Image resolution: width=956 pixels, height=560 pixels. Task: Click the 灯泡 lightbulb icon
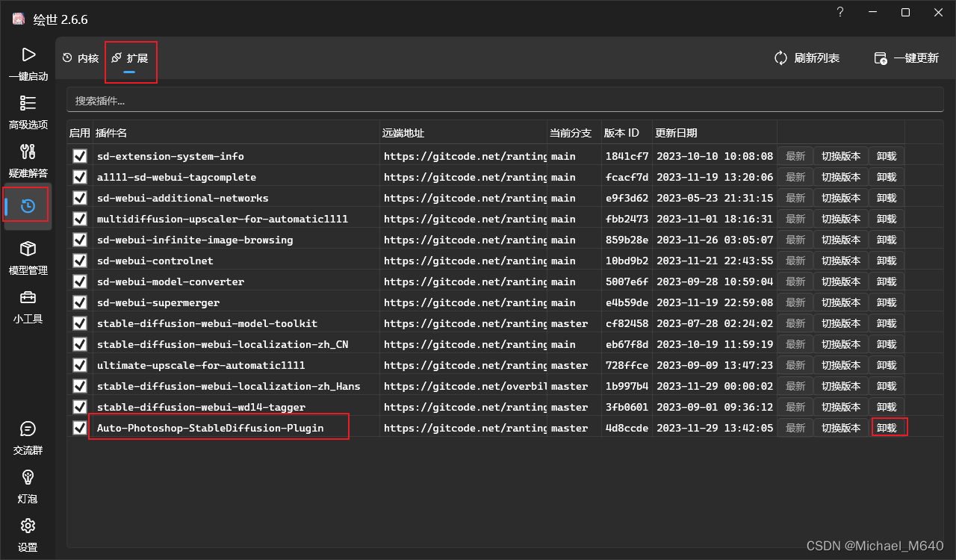(x=28, y=476)
